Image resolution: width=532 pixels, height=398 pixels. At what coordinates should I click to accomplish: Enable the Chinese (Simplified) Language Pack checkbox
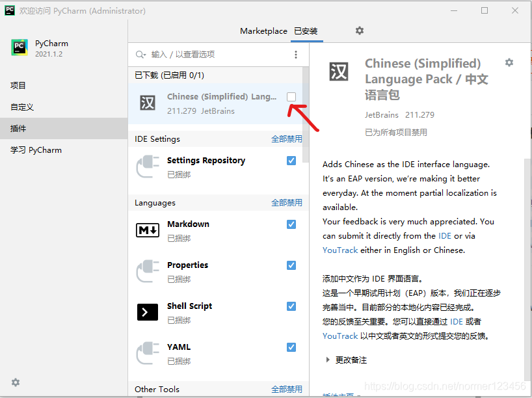coord(291,97)
